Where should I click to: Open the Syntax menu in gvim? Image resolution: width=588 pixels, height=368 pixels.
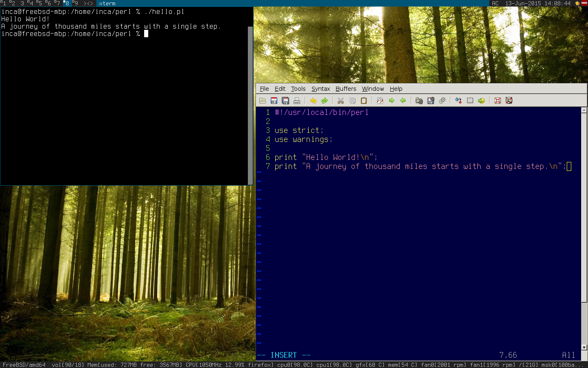point(321,89)
